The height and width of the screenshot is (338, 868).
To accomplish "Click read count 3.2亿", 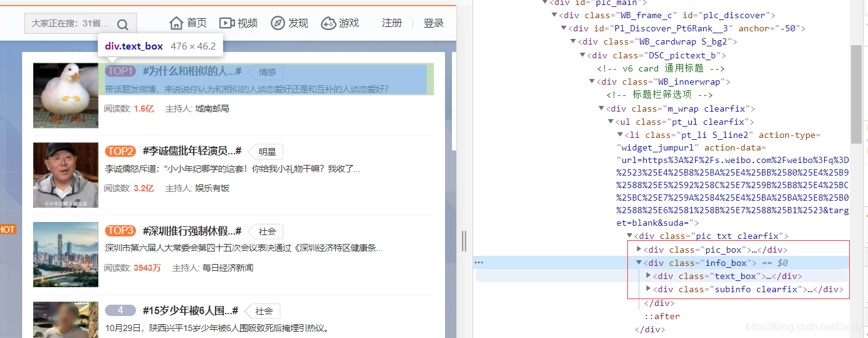I will pyautogui.click(x=144, y=188).
